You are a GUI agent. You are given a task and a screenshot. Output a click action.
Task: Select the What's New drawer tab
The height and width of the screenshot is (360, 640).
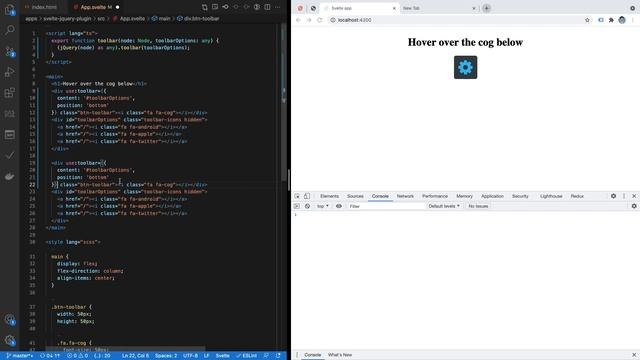(x=340, y=355)
